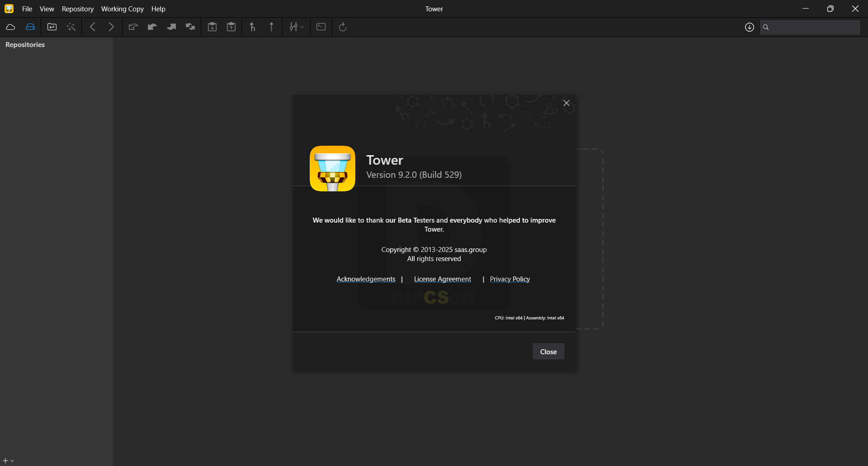Open the Acknowledgements link

tap(366, 279)
